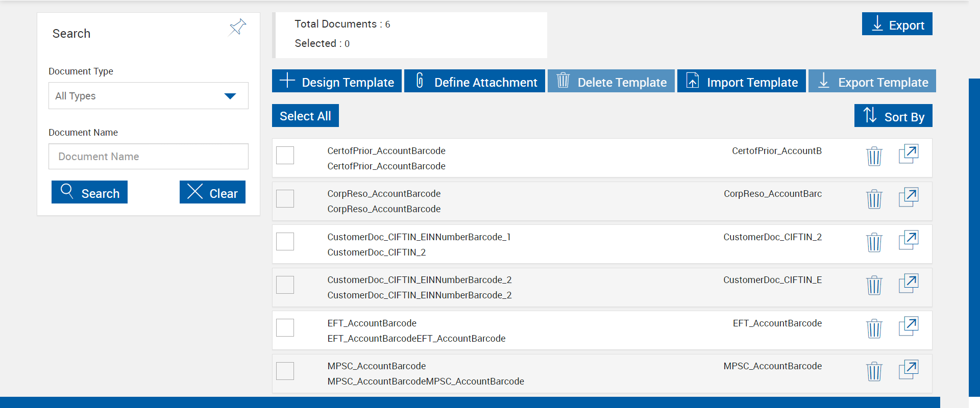The width and height of the screenshot is (980, 408).
Task: Run the Search button
Action: click(x=89, y=192)
